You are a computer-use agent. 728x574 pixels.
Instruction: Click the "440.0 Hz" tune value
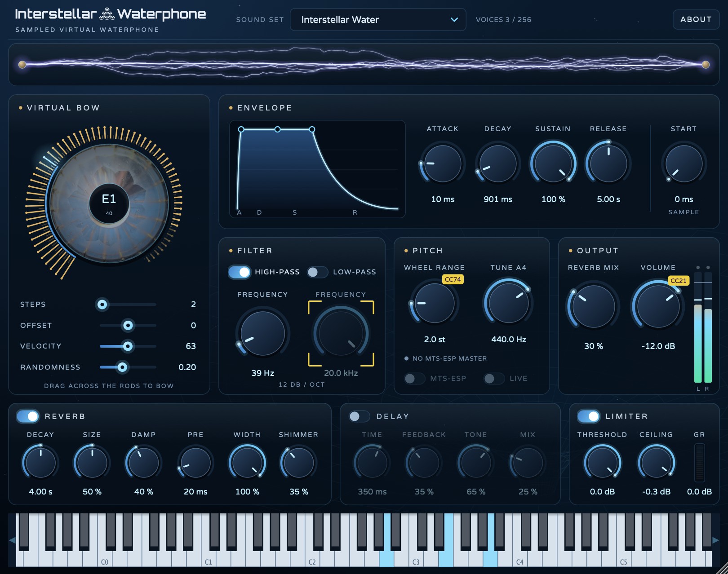click(x=509, y=340)
